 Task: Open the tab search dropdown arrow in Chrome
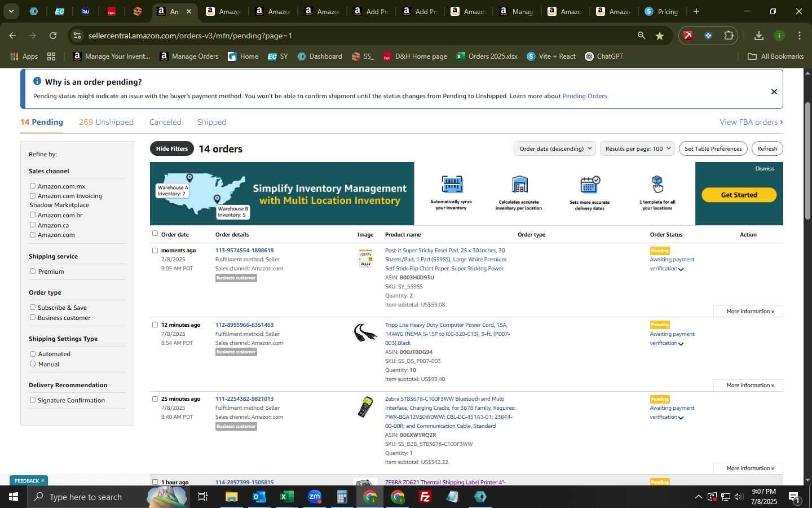click(11, 11)
